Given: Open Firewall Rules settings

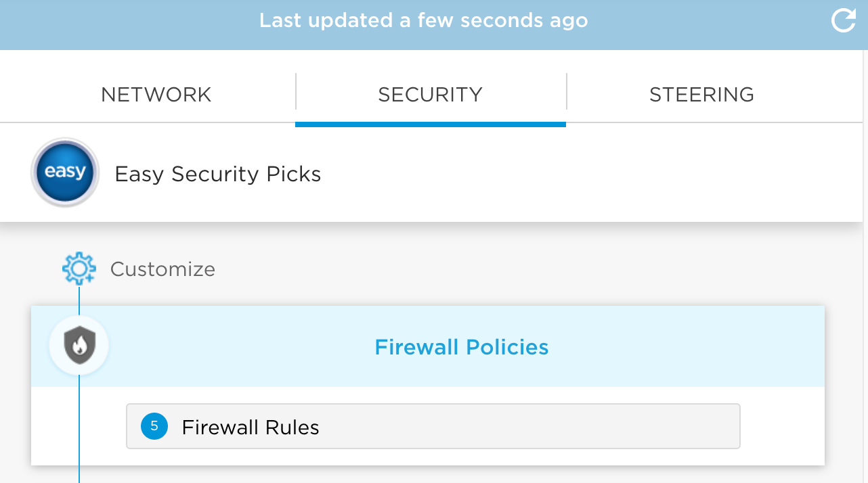Looking at the screenshot, I should (x=433, y=426).
